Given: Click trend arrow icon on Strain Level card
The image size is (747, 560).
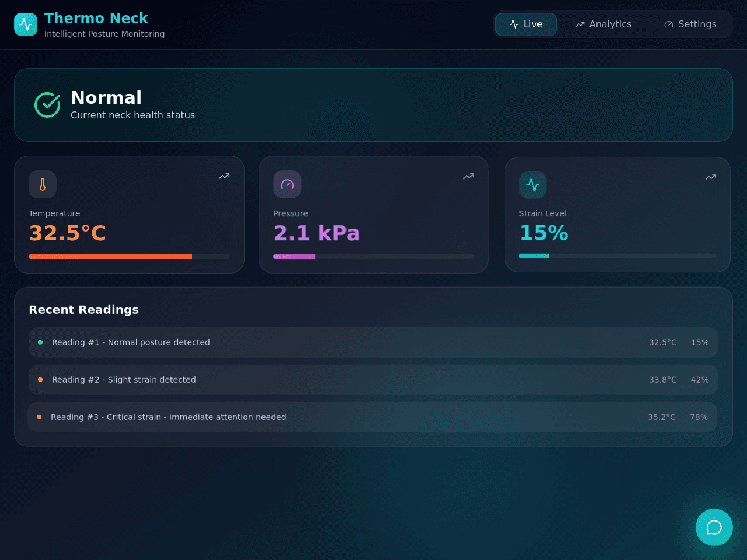Looking at the screenshot, I should coord(711,177).
